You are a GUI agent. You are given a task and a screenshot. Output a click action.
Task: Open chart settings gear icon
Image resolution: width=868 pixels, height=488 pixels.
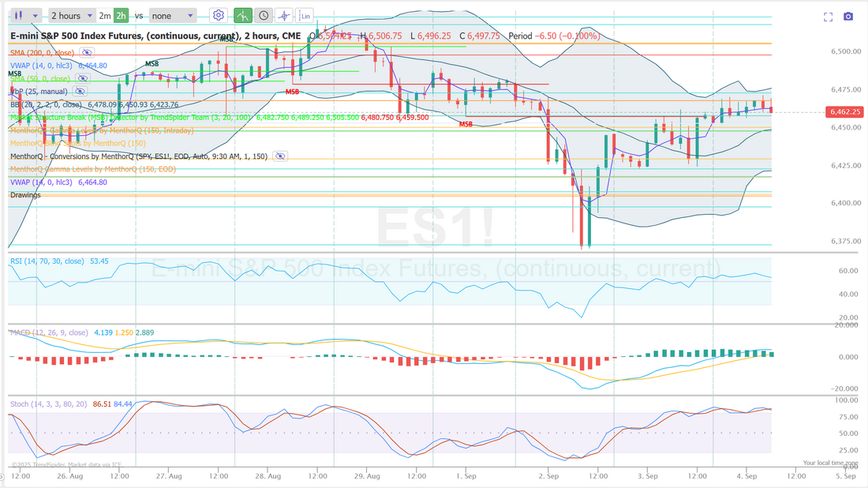coord(219,16)
